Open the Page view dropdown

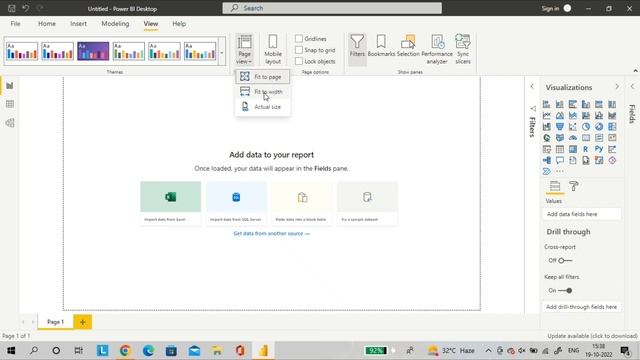click(x=244, y=49)
